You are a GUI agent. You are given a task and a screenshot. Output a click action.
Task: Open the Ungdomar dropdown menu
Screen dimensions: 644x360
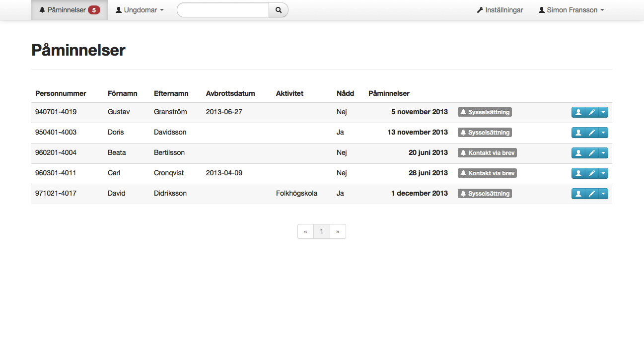coord(140,10)
